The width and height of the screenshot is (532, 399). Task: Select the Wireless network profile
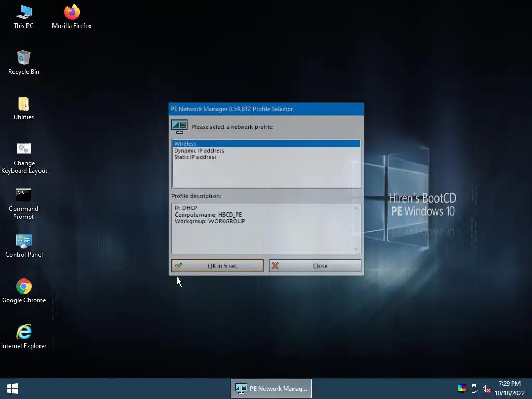pyautogui.click(x=266, y=144)
